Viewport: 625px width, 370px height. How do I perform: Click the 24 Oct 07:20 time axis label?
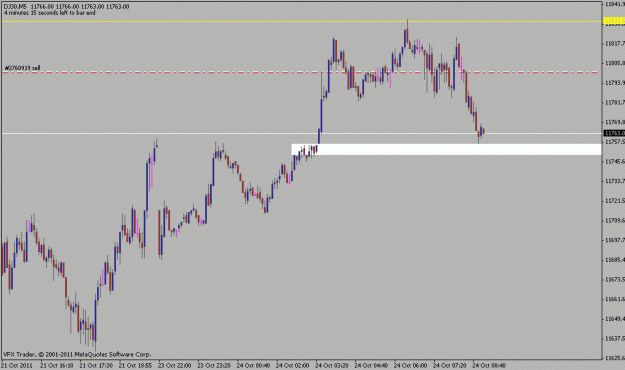point(450,365)
